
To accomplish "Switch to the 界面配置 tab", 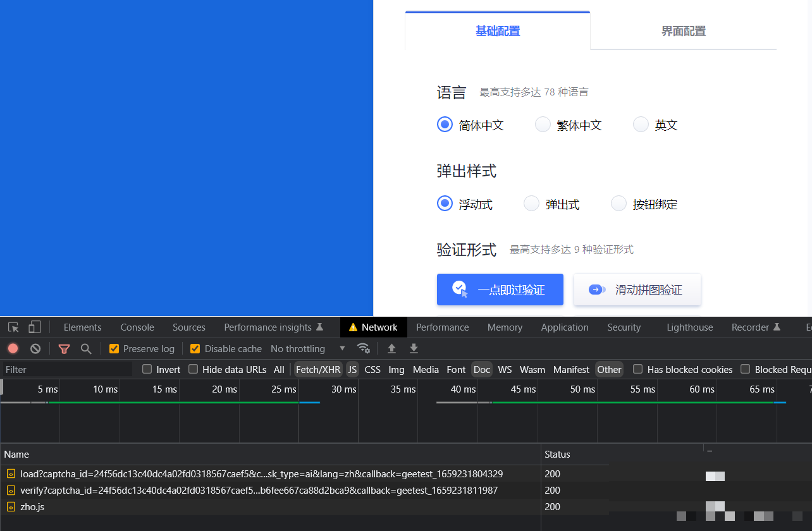I will pyautogui.click(x=683, y=30).
